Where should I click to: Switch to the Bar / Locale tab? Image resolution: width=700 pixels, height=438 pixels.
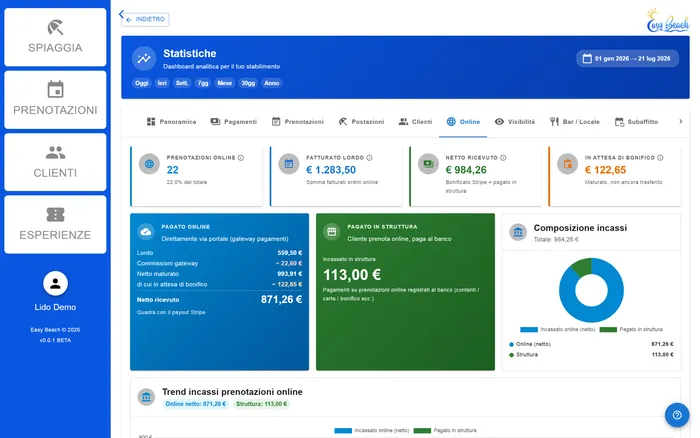click(x=575, y=122)
